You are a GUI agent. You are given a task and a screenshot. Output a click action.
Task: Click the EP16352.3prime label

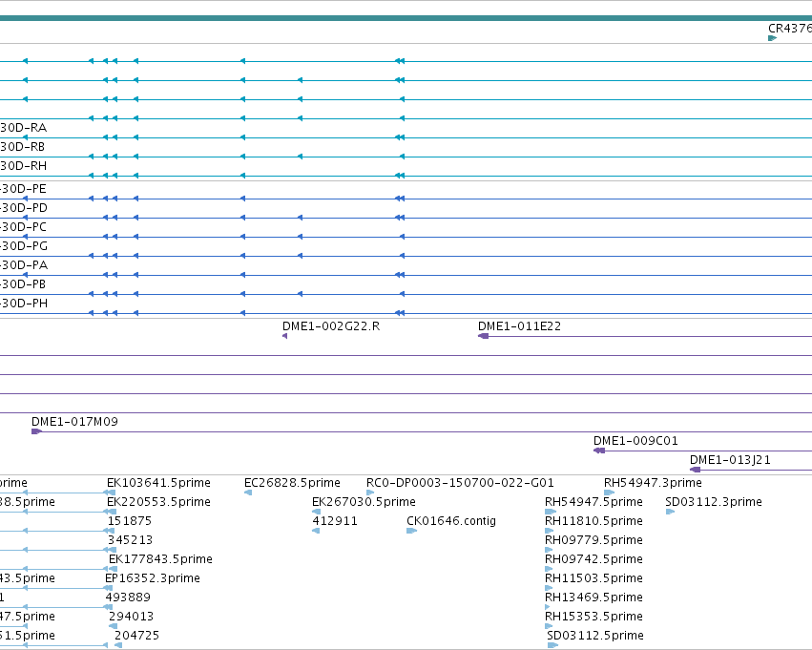pyautogui.click(x=153, y=578)
